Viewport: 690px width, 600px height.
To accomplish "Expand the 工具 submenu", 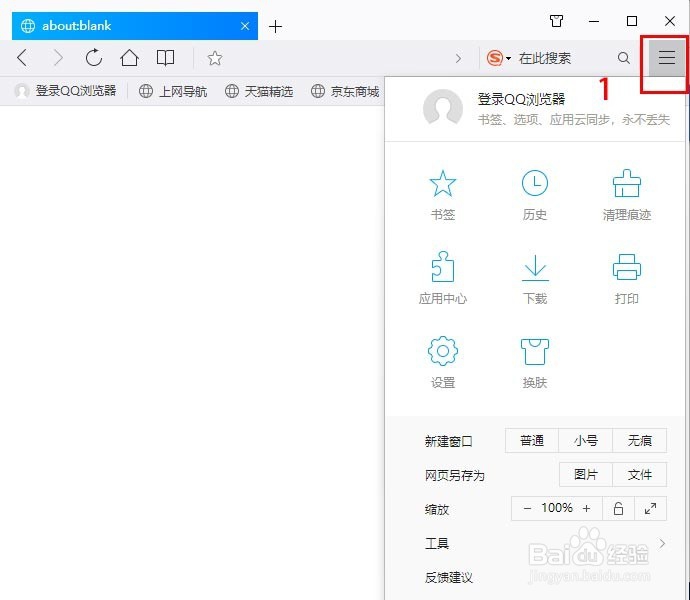I will click(x=545, y=543).
